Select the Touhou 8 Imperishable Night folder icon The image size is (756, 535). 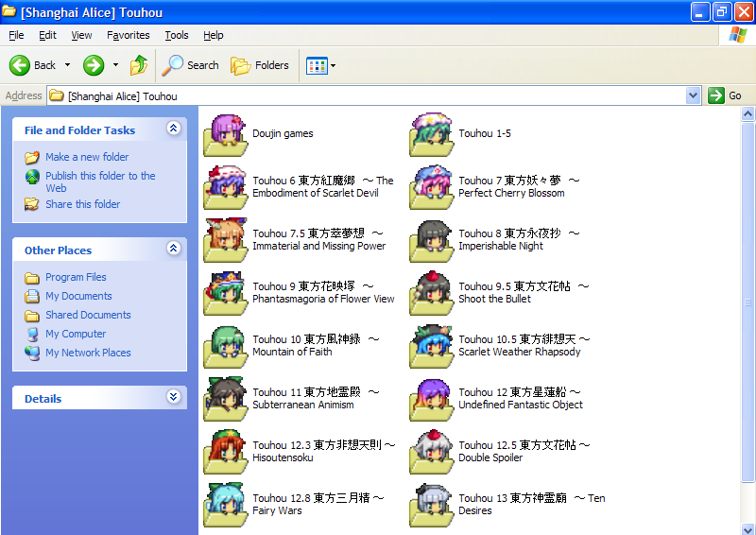click(432, 240)
